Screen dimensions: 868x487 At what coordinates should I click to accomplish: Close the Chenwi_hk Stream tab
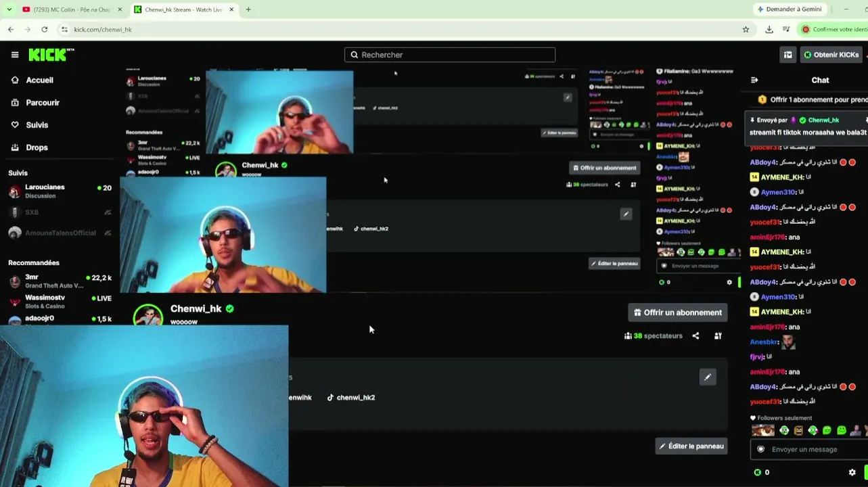pos(231,9)
